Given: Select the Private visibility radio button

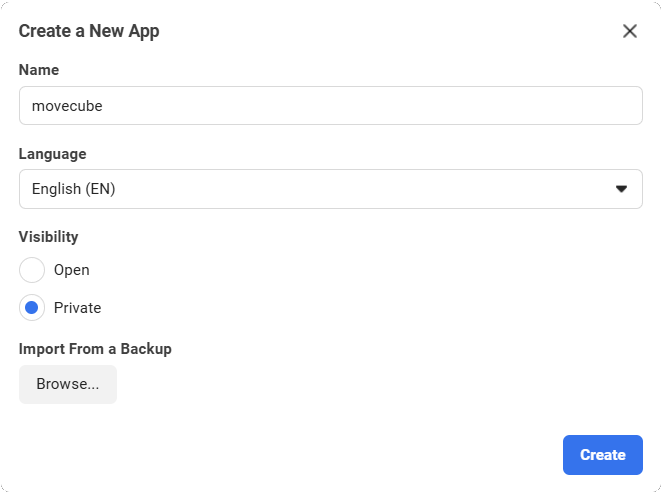Looking at the screenshot, I should coord(32,308).
